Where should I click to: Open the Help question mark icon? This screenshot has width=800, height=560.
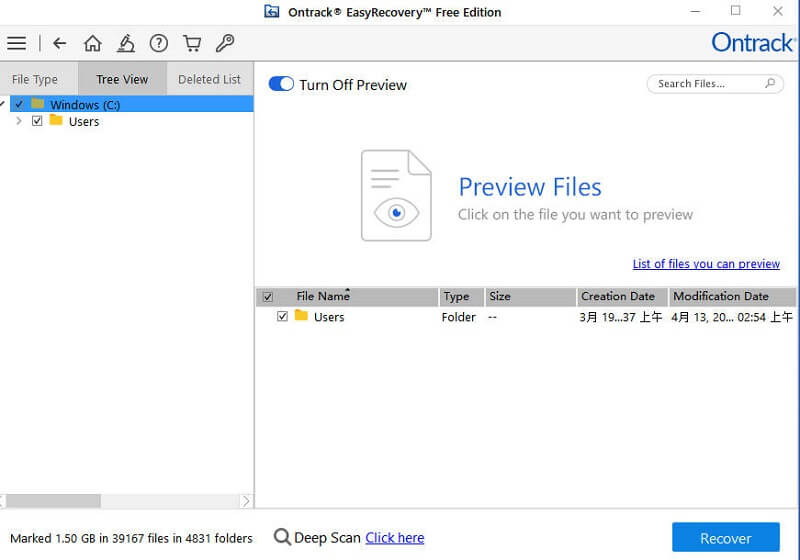[x=159, y=43]
